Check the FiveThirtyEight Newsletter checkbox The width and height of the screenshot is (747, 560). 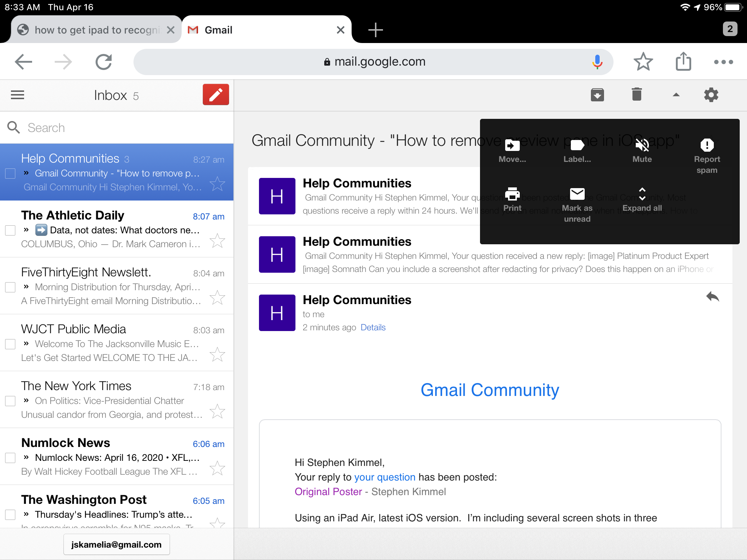pos(10,287)
